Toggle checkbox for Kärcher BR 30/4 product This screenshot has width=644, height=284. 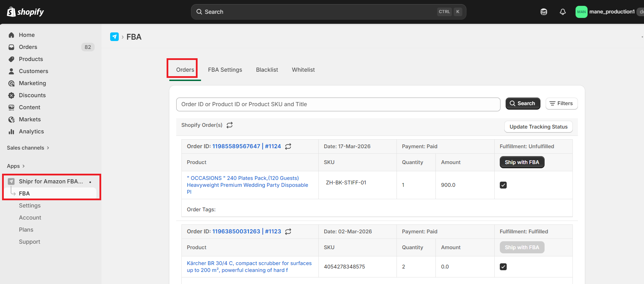(503, 267)
